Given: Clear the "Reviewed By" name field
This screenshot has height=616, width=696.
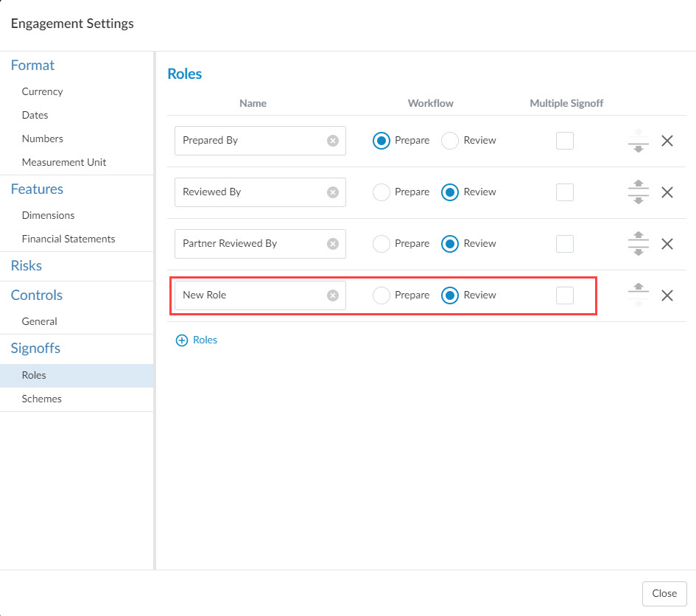Looking at the screenshot, I should (332, 192).
